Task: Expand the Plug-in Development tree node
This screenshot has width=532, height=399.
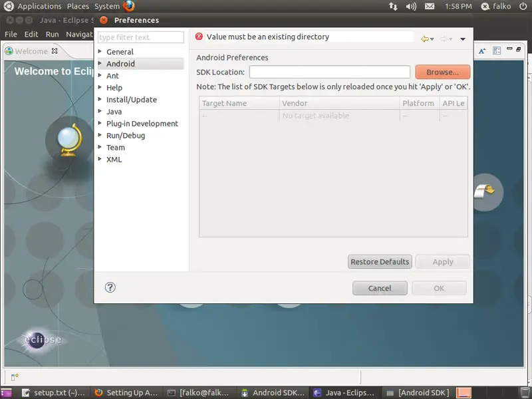Action: (100, 123)
